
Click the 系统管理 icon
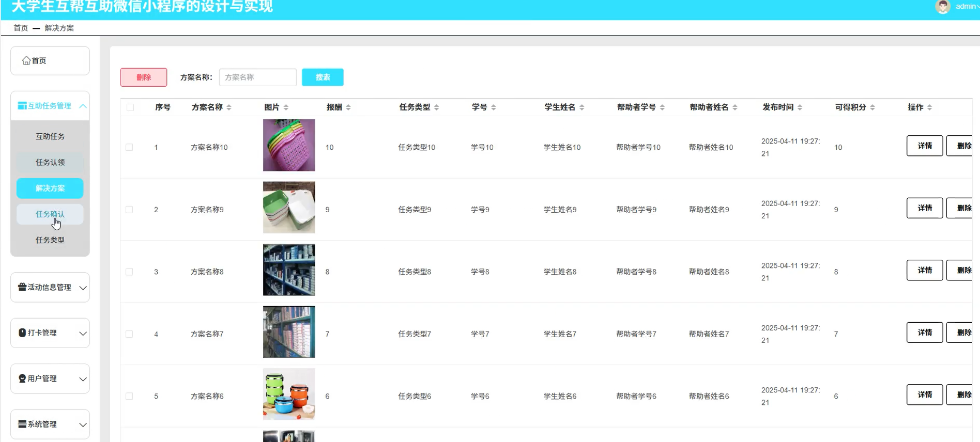[22, 424]
